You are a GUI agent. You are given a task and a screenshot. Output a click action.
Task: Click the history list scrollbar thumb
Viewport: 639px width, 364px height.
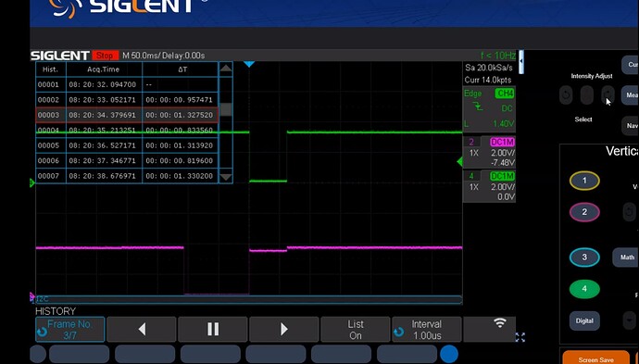[x=226, y=109]
